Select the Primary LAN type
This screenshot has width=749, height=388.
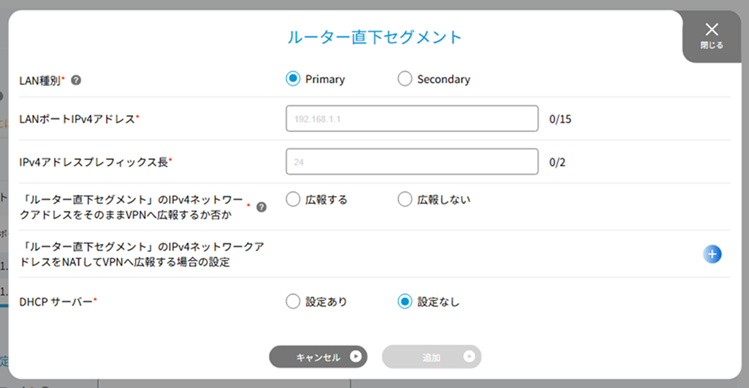pyautogui.click(x=292, y=79)
